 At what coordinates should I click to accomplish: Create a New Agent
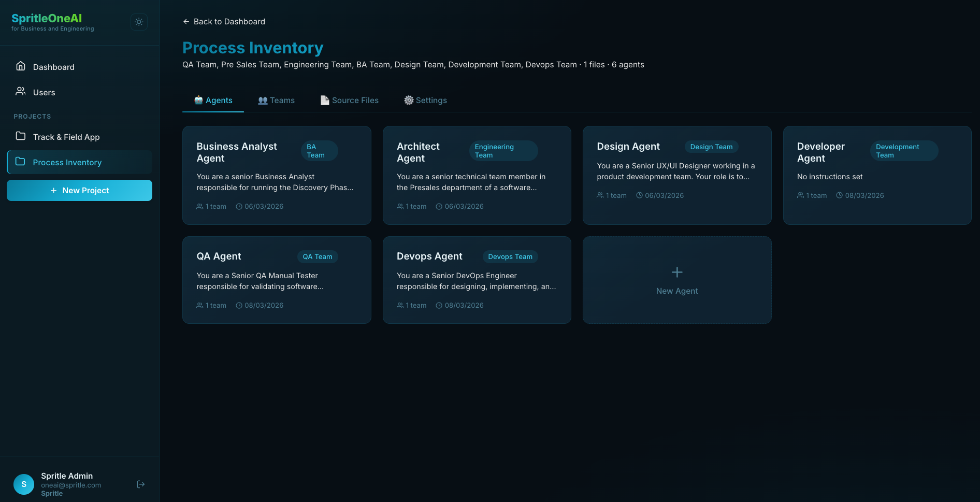click(676, 280)
